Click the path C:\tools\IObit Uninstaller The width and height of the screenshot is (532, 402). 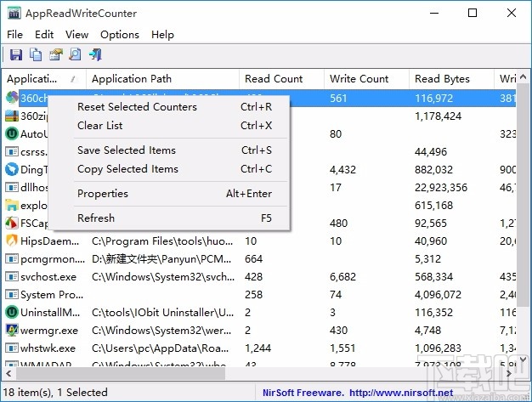coord(163,313)
